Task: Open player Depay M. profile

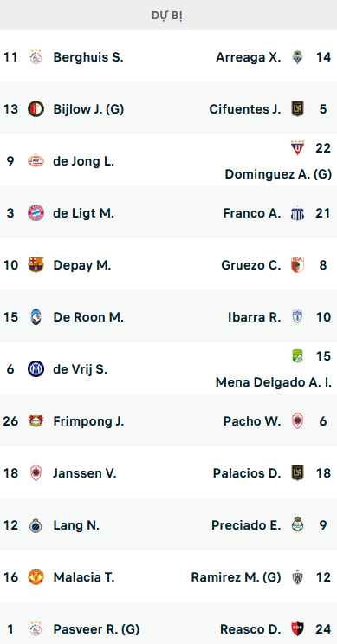Action: pos(82,265)
